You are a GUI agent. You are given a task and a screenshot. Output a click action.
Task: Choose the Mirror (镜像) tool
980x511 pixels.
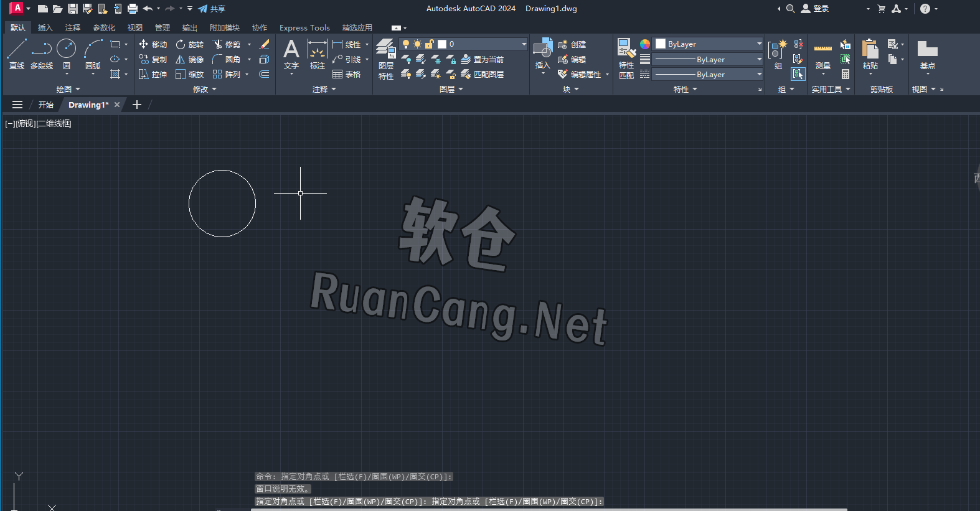(190, 59)
